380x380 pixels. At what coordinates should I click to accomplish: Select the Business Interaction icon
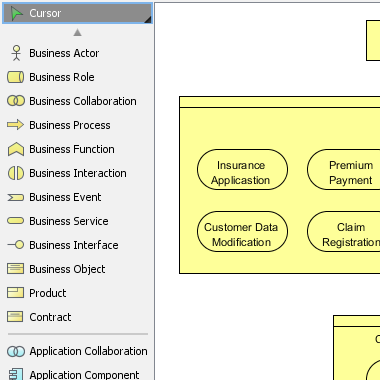click(x=16, y=173)
